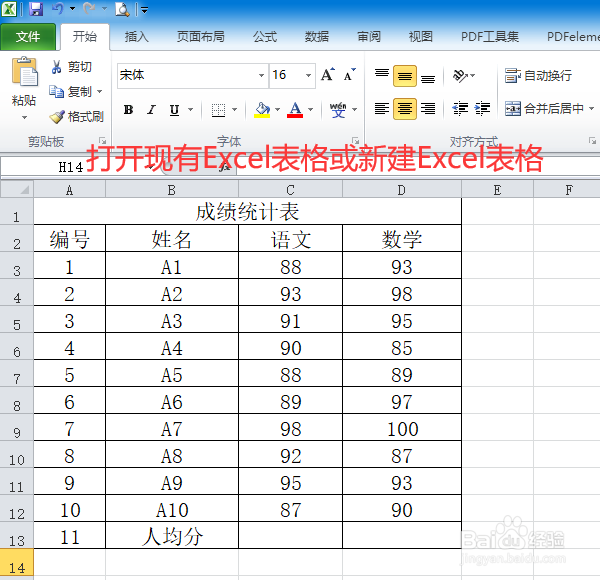
Task: Click cell containing 人均分
Action: click(172, 536)
